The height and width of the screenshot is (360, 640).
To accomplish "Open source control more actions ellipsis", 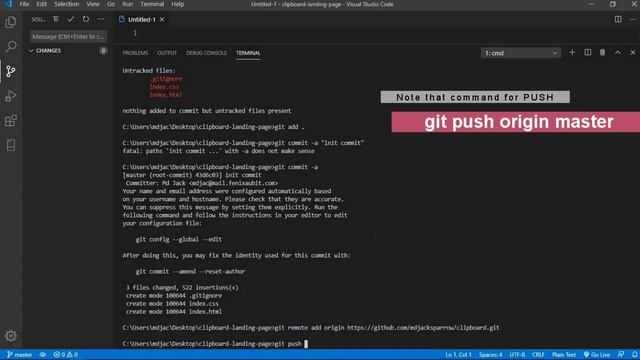I will click(101, 19).
